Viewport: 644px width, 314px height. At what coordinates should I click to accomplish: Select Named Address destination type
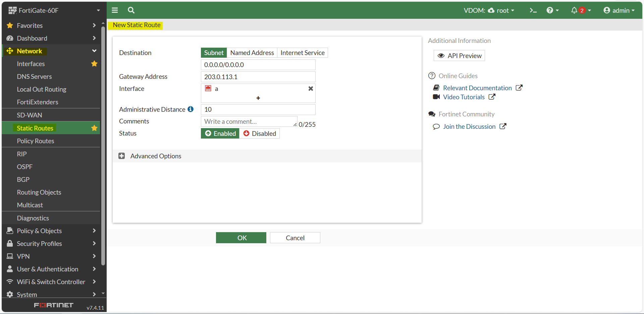pos(252,53)
